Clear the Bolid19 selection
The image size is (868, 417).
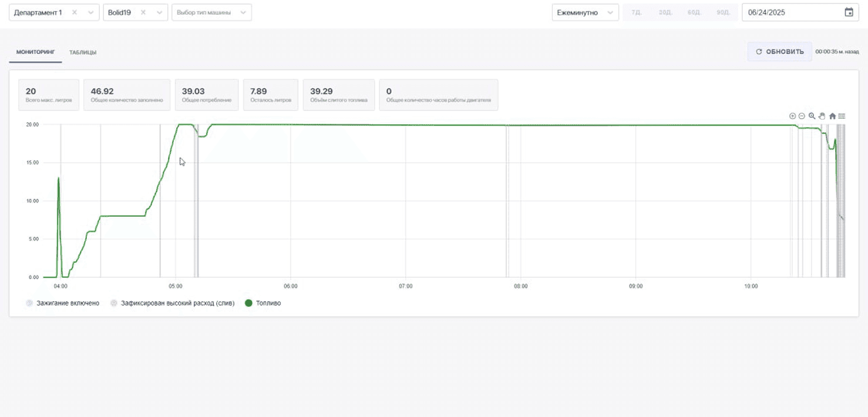tap(143, 12)
